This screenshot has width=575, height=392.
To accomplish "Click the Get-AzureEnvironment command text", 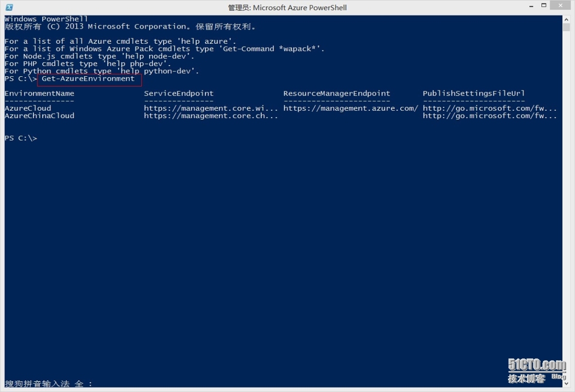I will pyautogui.click(x=88, y=79).
